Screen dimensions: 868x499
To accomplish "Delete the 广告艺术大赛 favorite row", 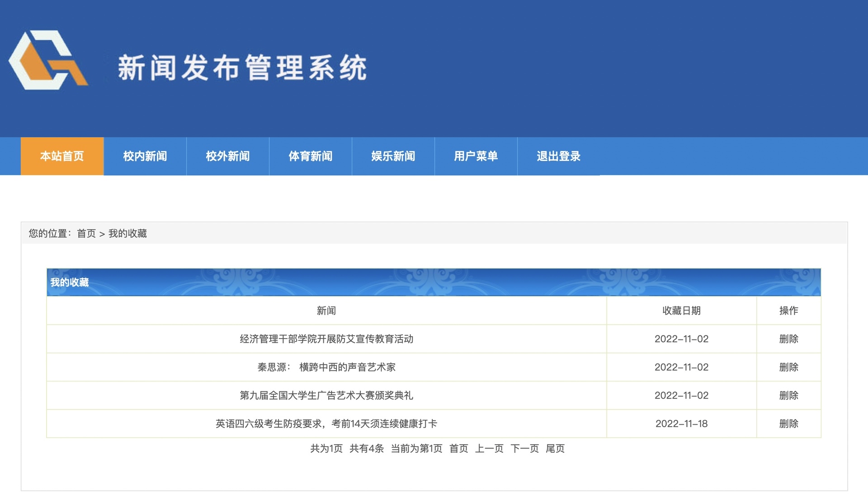I will [x=788, y=395].
